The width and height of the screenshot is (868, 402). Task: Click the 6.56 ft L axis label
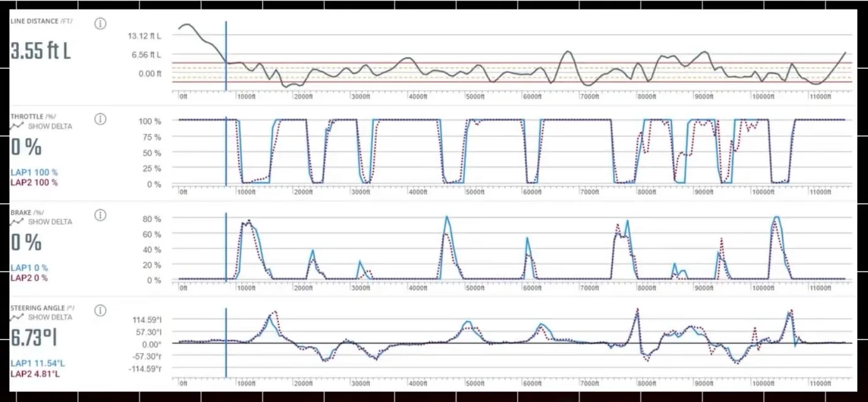pyautogui.click(x=146, y=55)
